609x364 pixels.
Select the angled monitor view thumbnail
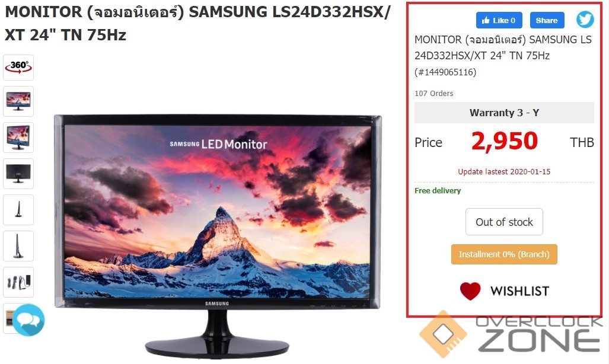pyautogui.click(x=18, y=138)
